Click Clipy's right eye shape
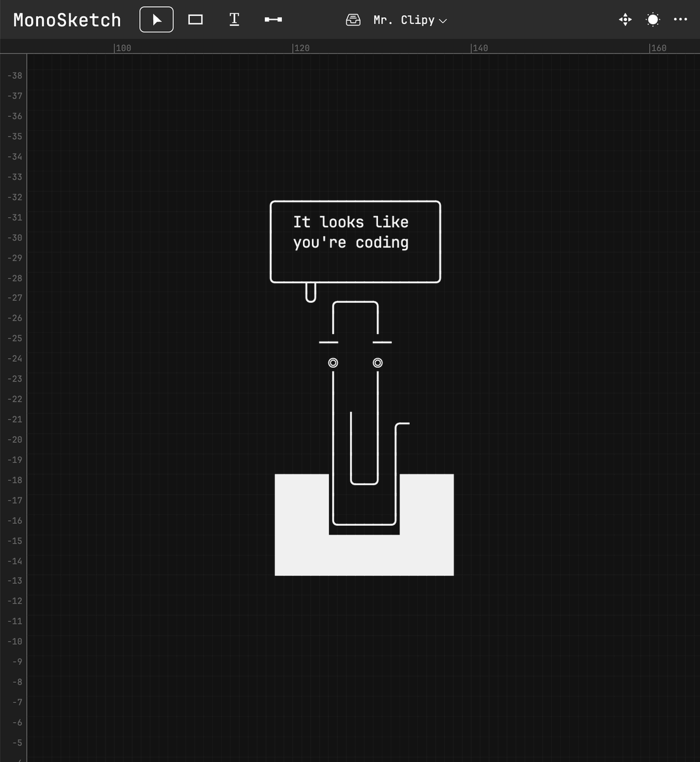 click(377, 363)
